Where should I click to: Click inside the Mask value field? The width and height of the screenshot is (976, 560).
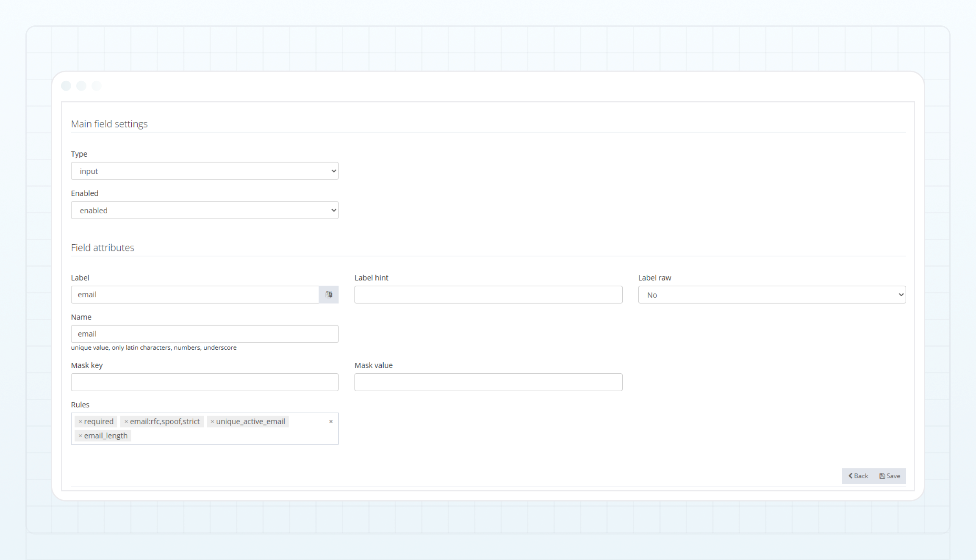(x=488, y=382)
